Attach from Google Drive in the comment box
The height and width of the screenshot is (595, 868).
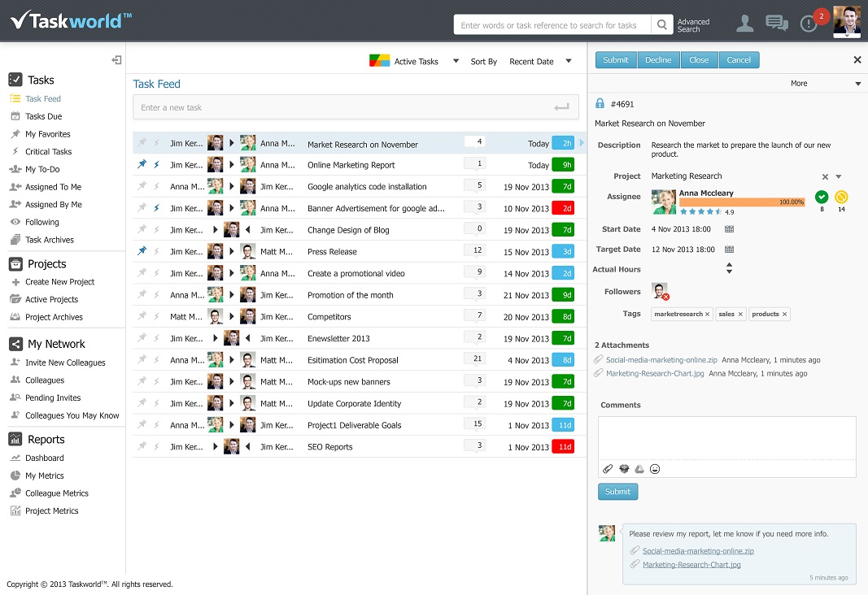[x=639, y=469]
